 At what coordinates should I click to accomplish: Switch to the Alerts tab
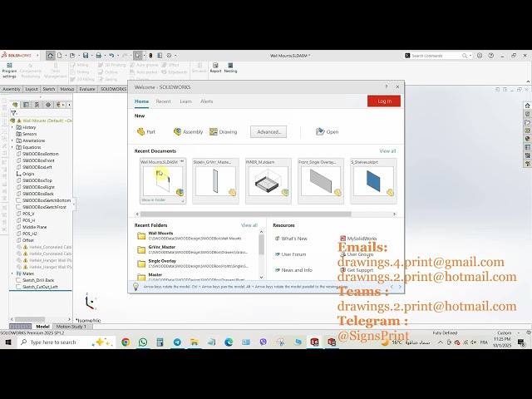(206, 101)
